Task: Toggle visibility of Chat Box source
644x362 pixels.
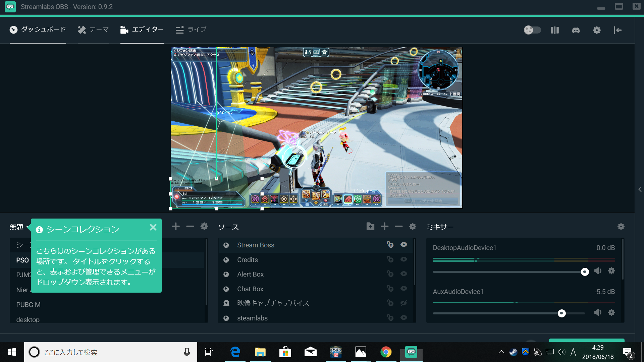Action: [x=404, y=288]
